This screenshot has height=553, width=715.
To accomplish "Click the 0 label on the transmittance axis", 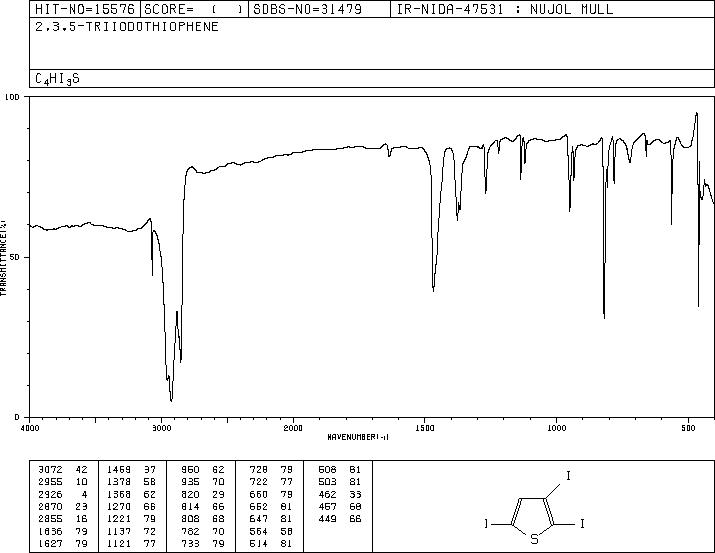I will click(x=17, y=417).
